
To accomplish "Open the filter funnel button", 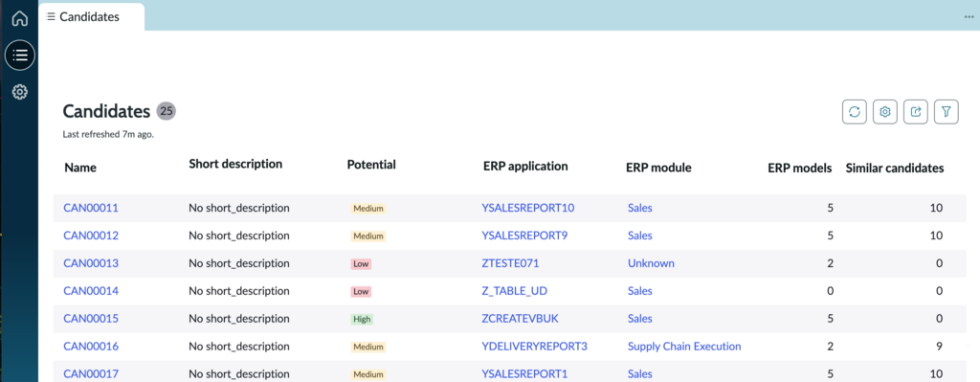I will tap(947, 112).
